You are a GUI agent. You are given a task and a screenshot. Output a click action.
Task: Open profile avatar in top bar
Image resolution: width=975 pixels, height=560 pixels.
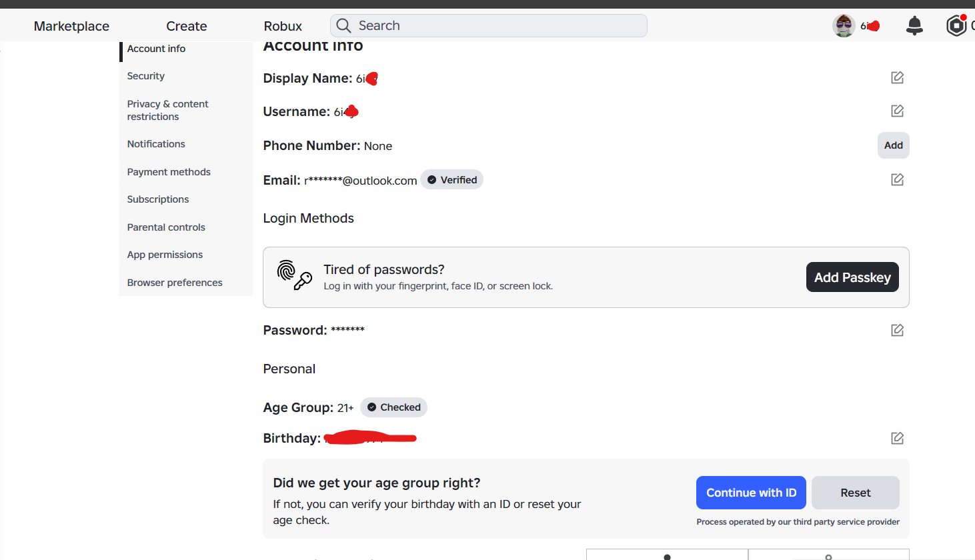point(844,26)
